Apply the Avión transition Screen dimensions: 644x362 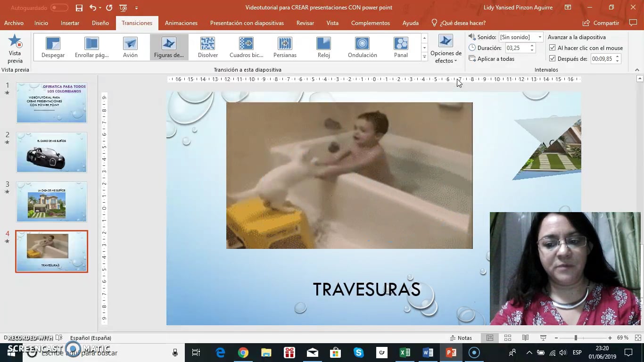pos(130,47)
